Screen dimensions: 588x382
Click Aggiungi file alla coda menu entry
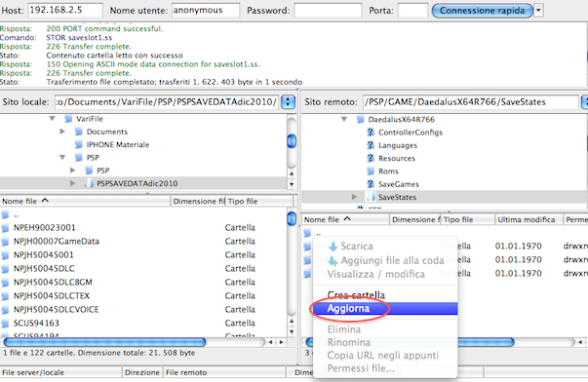point(385,260)
